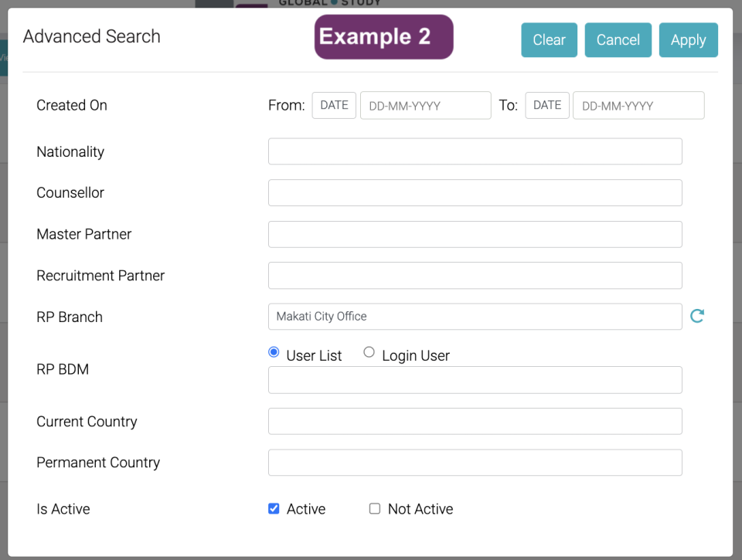Open the To DATE type dropdown
This screenshot has width=742, height=560.
[547, 105]
